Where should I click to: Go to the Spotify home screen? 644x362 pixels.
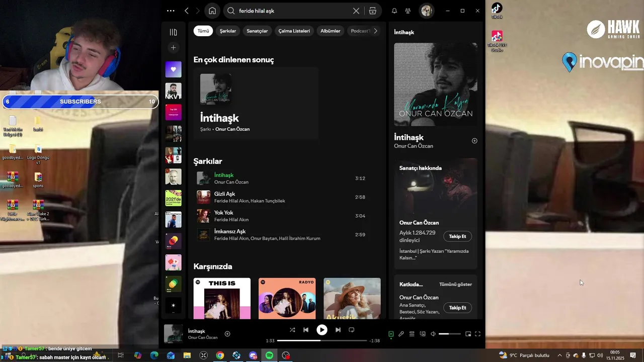pyautogui.click(x=212, y=11)
